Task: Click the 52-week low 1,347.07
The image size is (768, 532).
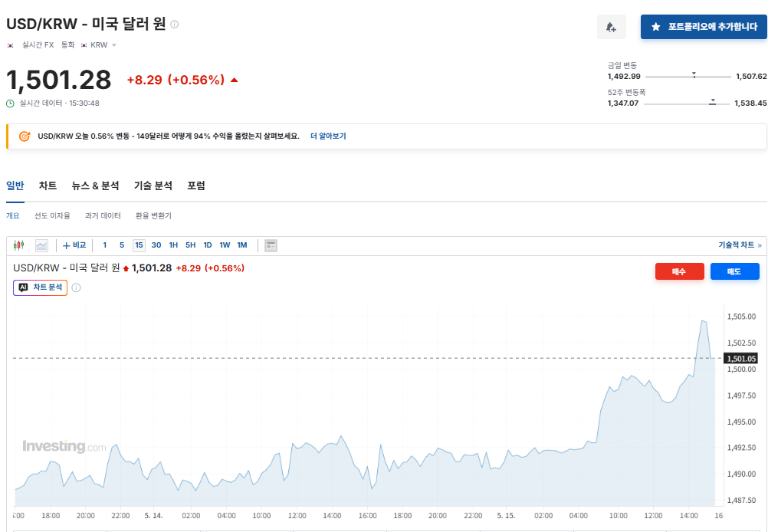Action: click(x=623, y=103)
